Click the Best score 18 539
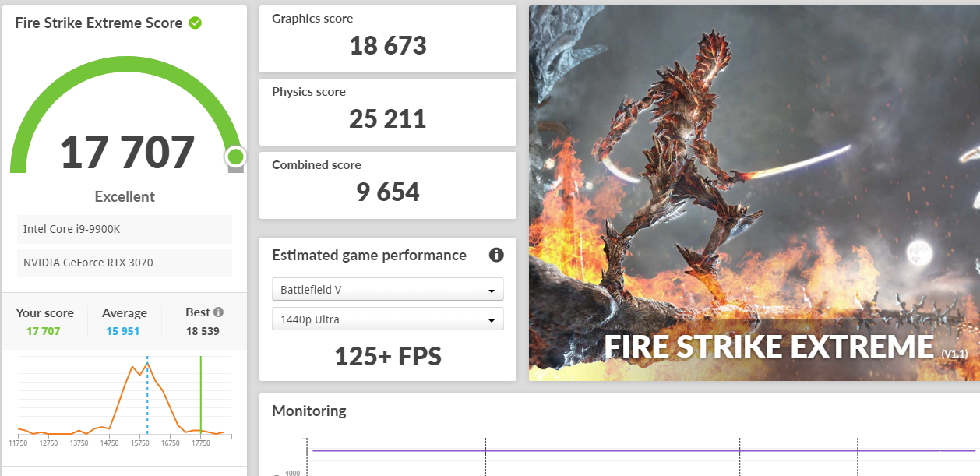This screenshot has width=980, height=476. pos(202,331)
